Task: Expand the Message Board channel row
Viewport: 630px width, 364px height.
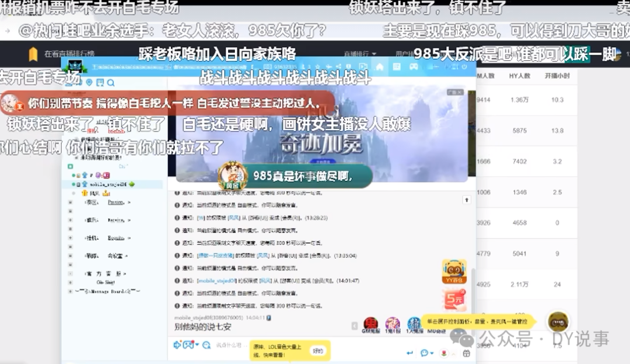Action: coord(71,291)
